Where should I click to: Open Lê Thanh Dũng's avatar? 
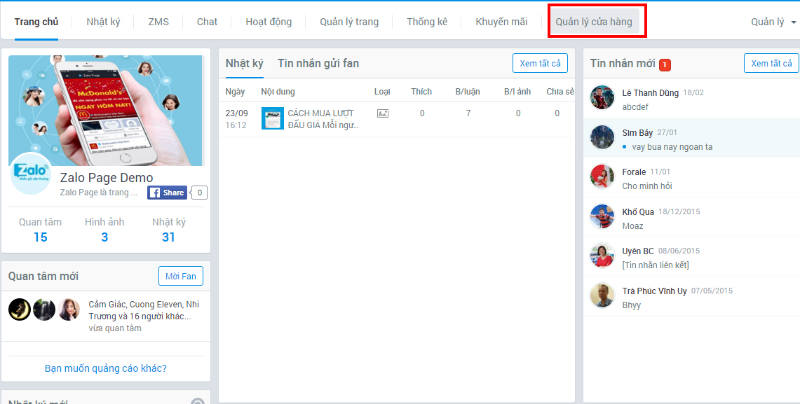click(602, 97)
